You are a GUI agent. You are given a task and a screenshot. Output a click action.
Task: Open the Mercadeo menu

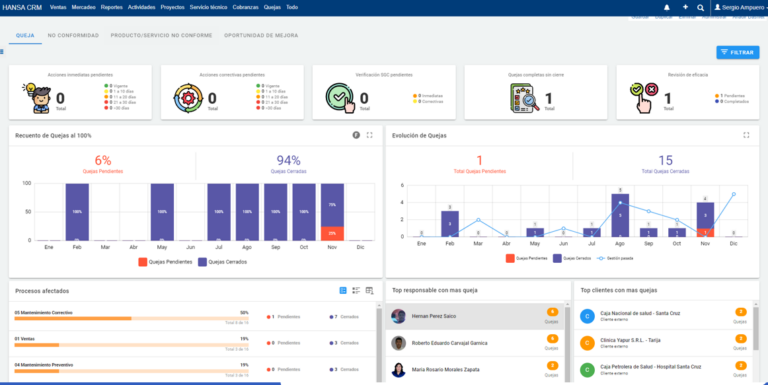[x=83, y=7]
